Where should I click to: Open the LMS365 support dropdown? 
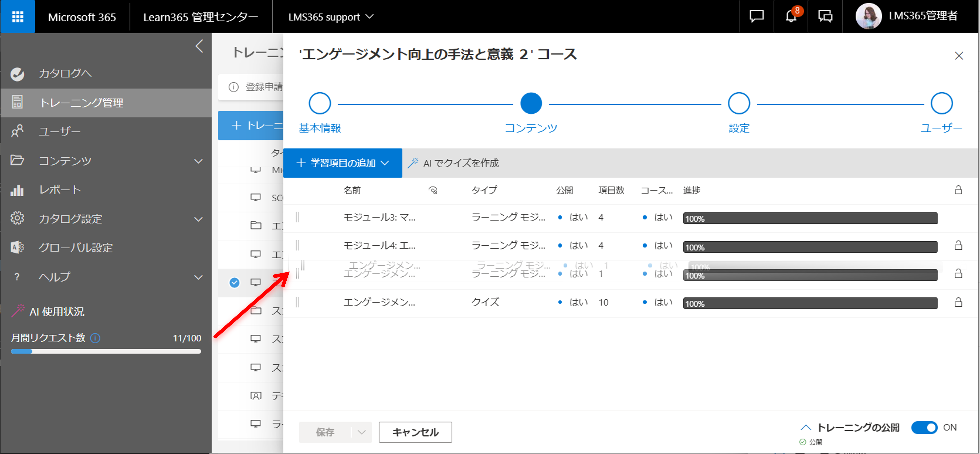(x=331, y=17)
